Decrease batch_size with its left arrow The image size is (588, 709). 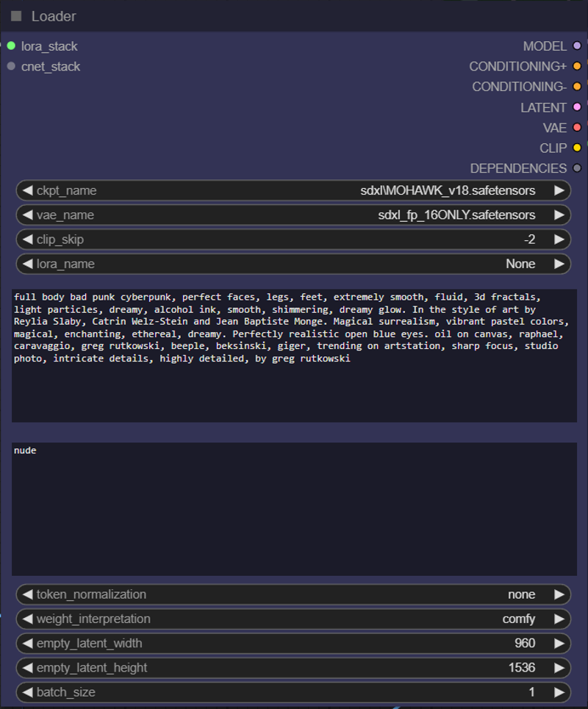click(x=28, y=692)
